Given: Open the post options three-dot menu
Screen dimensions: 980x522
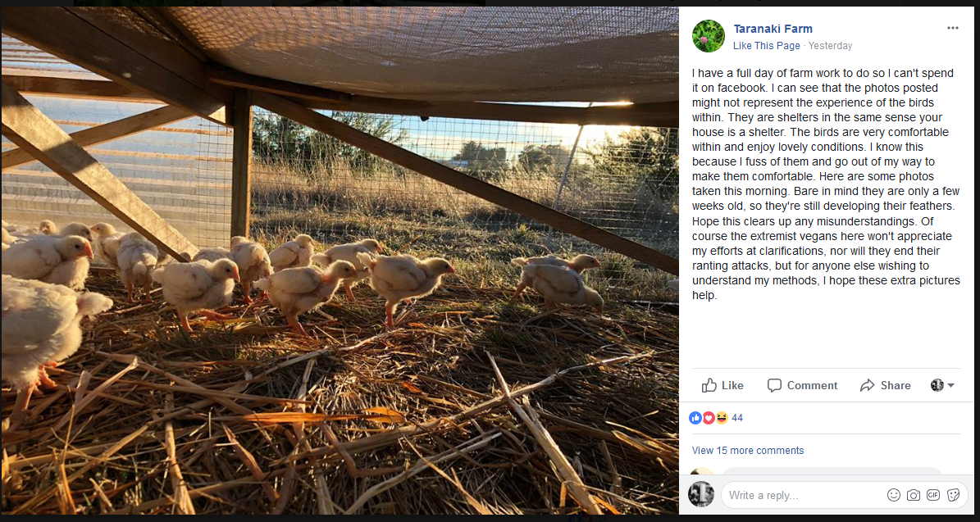Looking at the screenshot, I should coord(952,28).
